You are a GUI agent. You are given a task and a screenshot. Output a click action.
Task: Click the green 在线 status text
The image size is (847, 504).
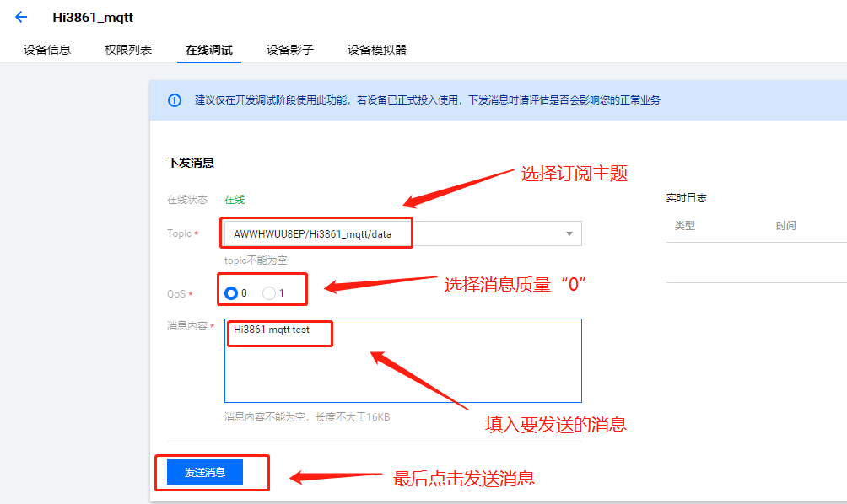tap(235, 200)
